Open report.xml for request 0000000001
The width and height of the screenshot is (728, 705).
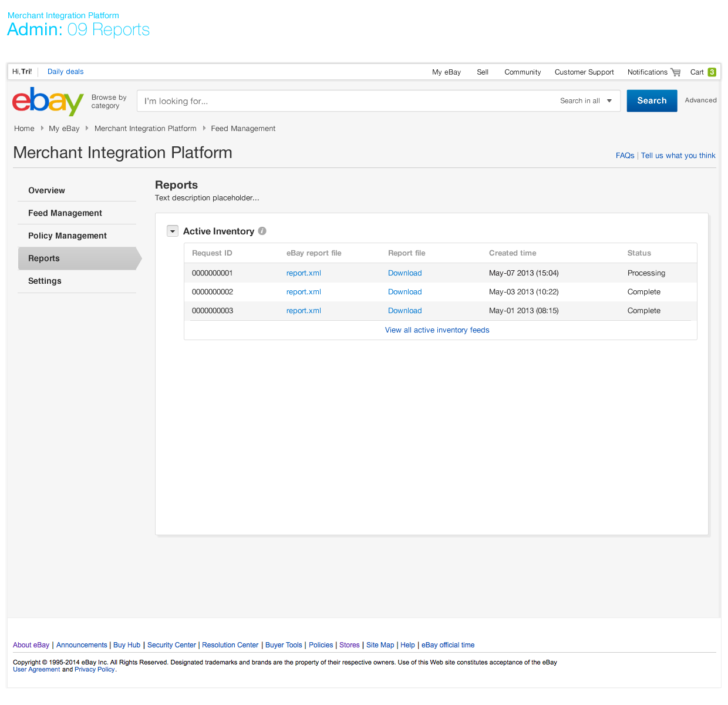point(304,273)
